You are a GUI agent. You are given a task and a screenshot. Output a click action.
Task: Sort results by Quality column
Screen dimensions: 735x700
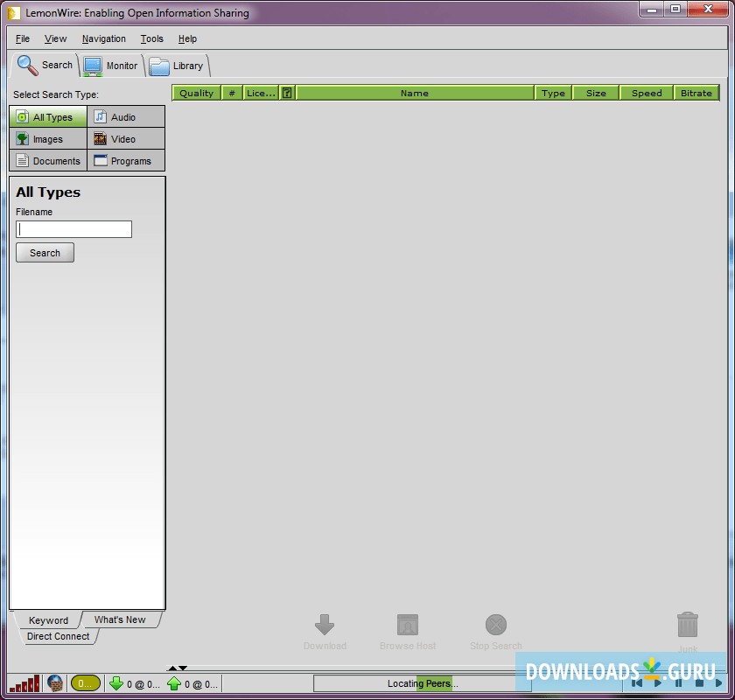pos(196,93)
